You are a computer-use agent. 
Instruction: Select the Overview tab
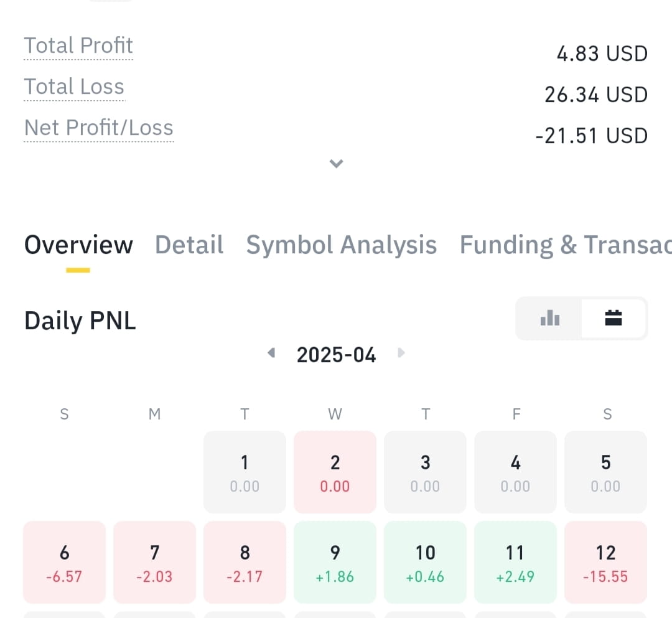pos(78,245)
